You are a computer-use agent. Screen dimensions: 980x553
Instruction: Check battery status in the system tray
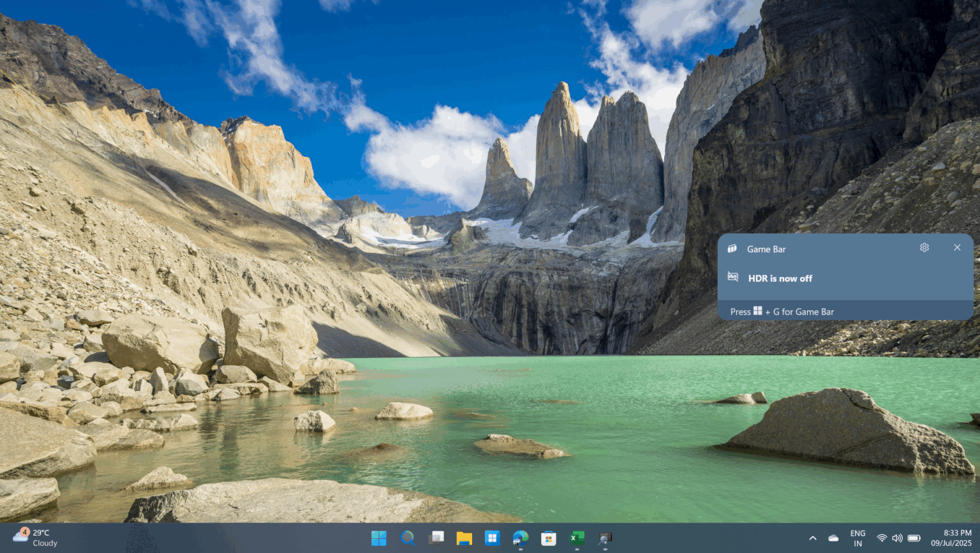(913, 538)
